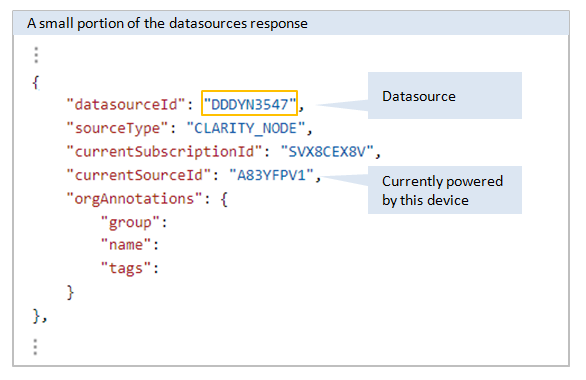The height and width of the screenshot is (380, 586).
Task: Select the value "A83YFPV1"
Action: [271, 175]
